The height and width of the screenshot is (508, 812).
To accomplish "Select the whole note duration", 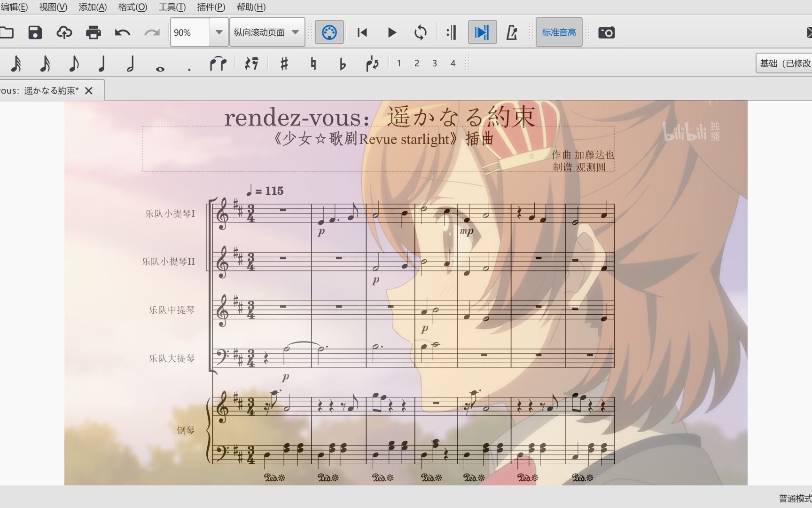I will tap(160, 69).
